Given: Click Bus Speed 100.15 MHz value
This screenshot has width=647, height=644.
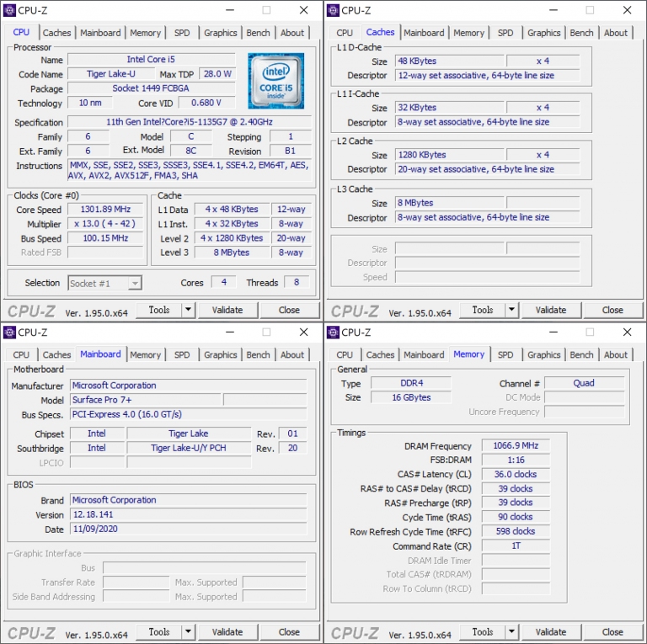Looking at the screenshot, I should coord(105,238).
